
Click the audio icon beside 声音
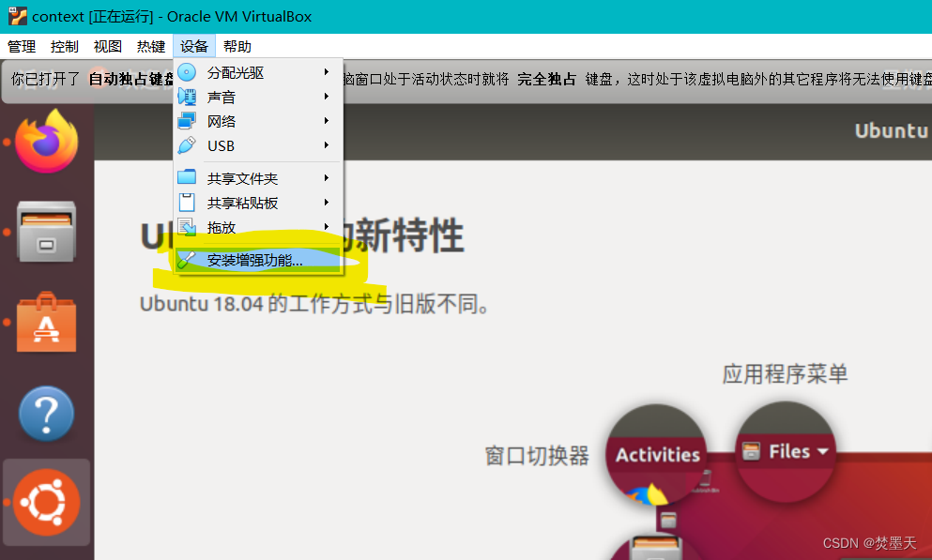(187, 97)
